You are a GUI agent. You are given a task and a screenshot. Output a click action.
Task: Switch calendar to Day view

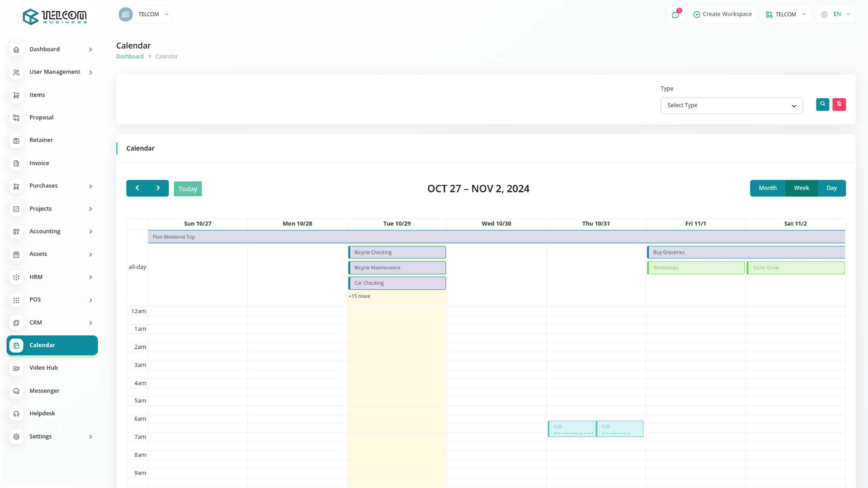(x=831, y=188)
